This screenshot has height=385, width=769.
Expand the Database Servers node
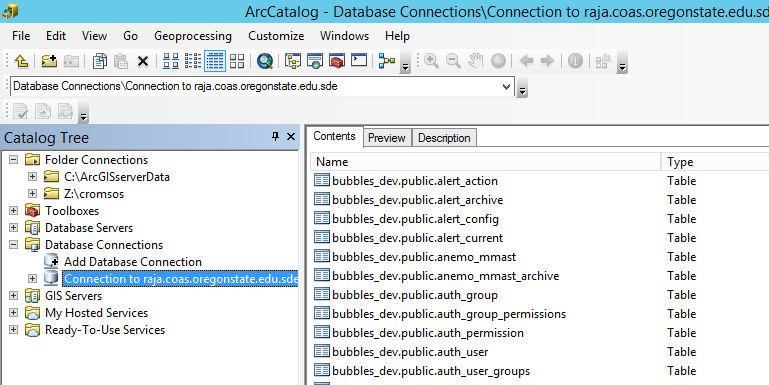pyautogui.click(x=14, y=228)
